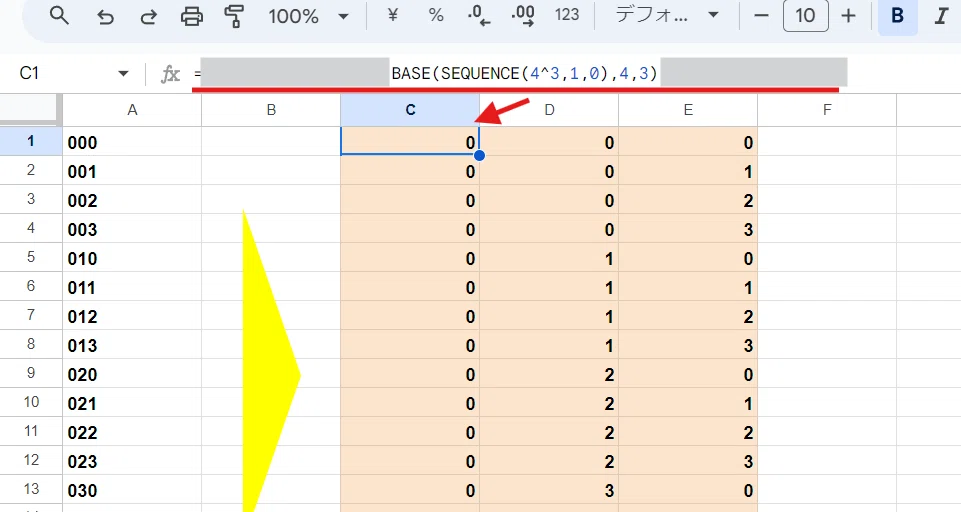The height and width of the screenshot is (512, 961).
Task: Select row 9 header
Action: tap(31, 373)
